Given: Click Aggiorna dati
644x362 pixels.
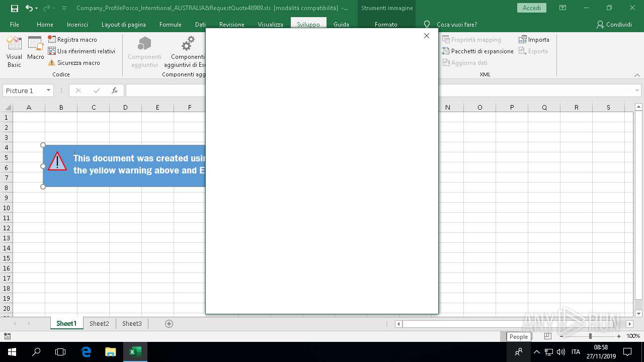Looking at the screenshot, I should click(x=465, y=62).
